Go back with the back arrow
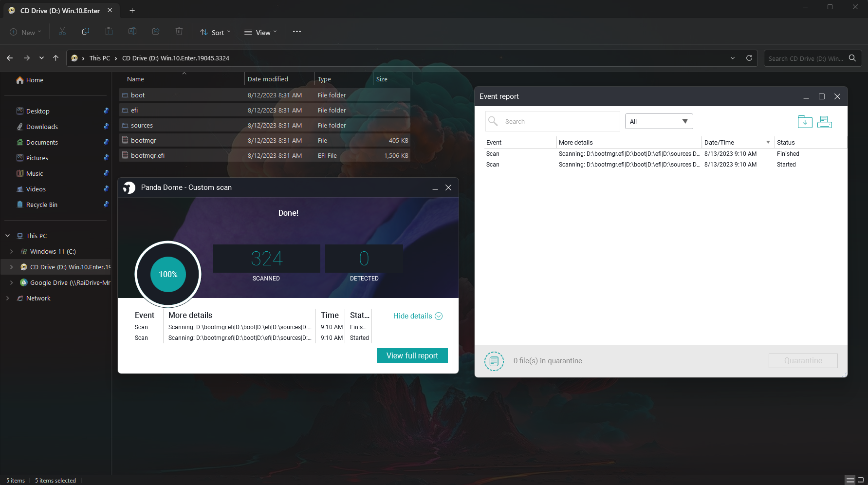Screen dimensions: 868x485 pos(10,58)
